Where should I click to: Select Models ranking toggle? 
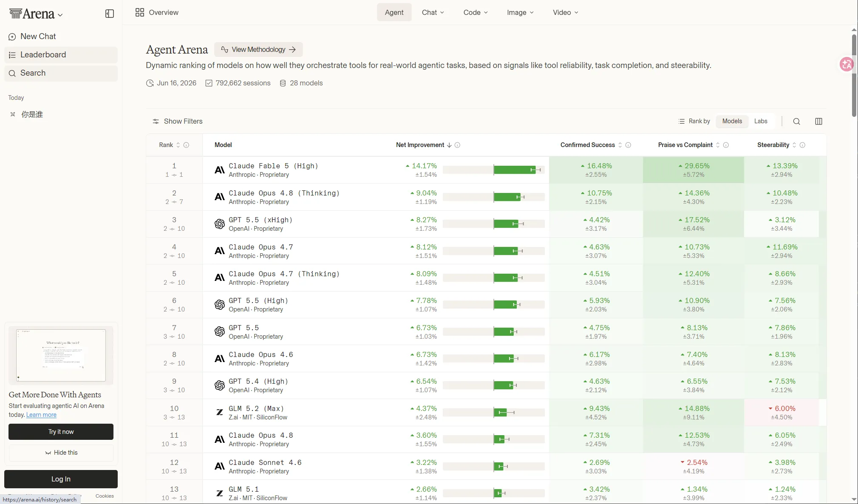coord(732,121)
